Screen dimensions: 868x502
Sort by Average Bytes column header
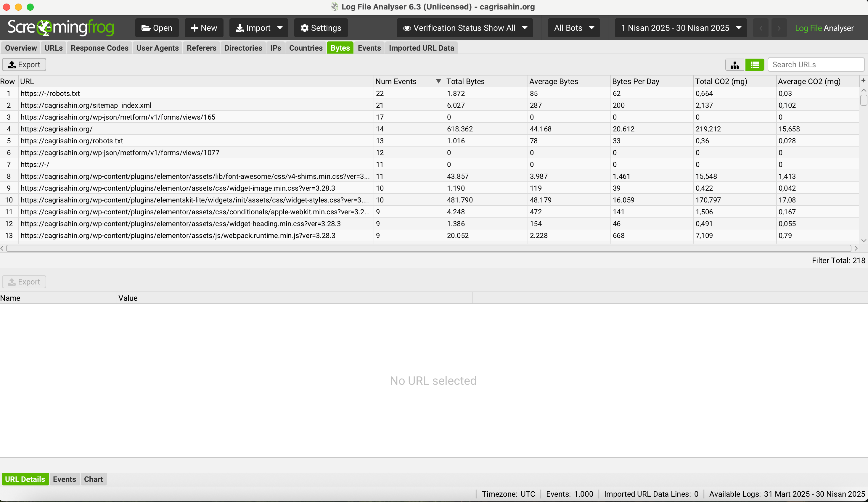click(x=569, y=81)
